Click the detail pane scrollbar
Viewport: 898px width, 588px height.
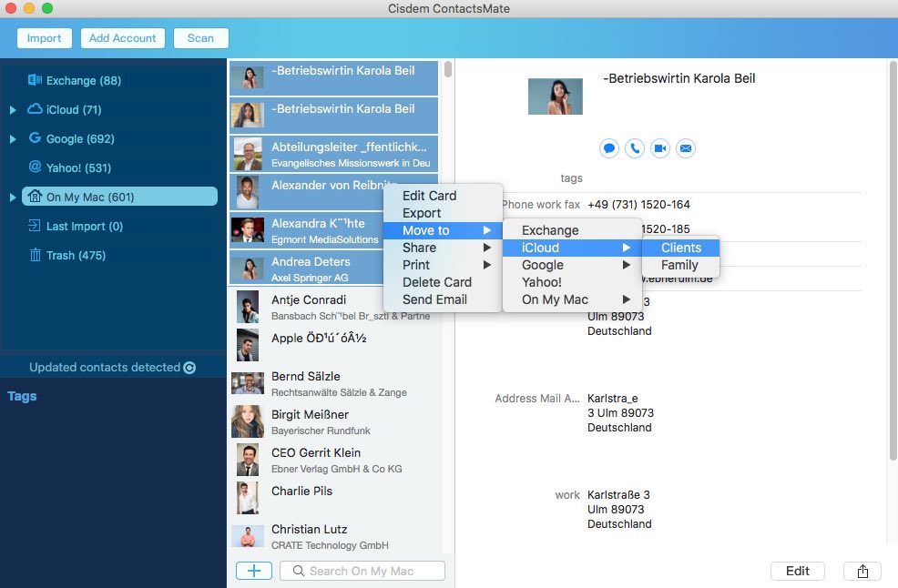click(893, 259)
